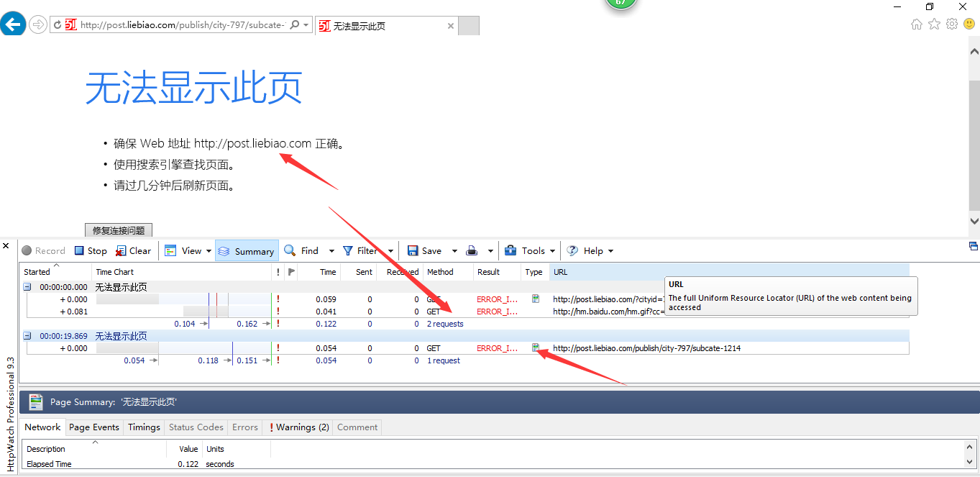
Task: Collapse the first page group at 00:00:00.000
Action: [27, 287]
